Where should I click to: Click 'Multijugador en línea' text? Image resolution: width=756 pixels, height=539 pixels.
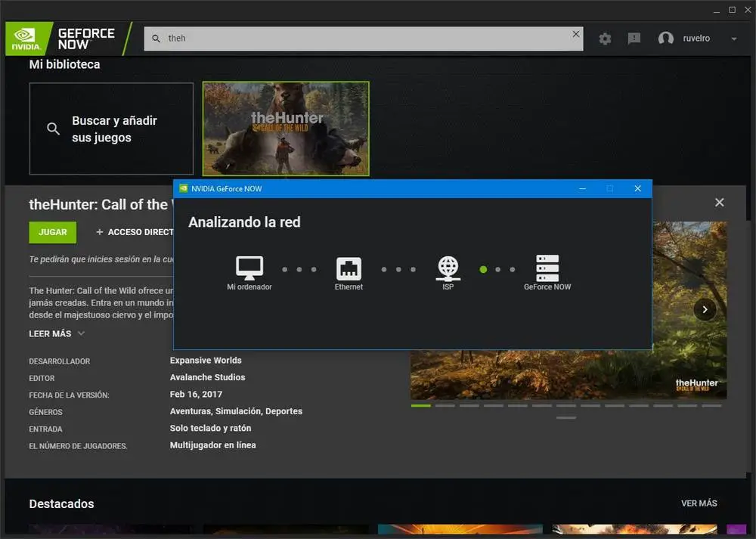pyautogui.click(x=212, y=445)
